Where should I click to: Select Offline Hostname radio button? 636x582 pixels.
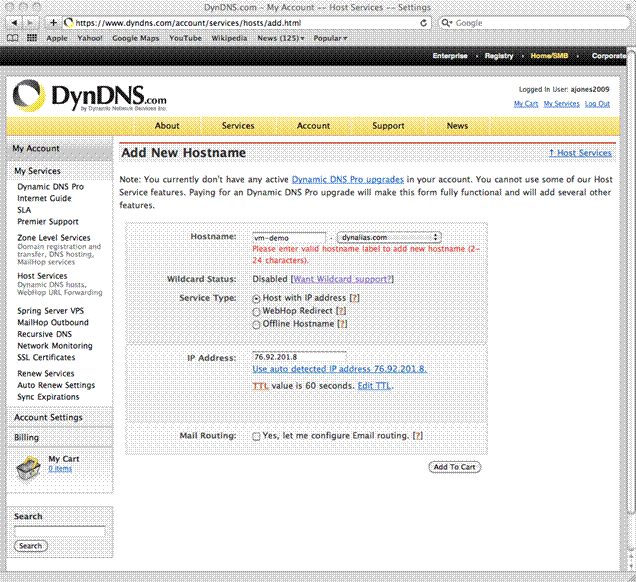coord(256,325)
